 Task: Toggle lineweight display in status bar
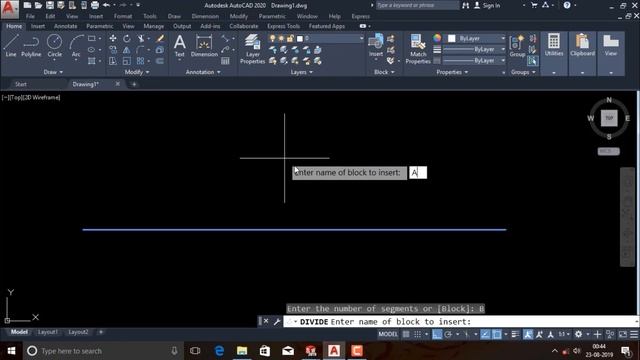(515, 334)
